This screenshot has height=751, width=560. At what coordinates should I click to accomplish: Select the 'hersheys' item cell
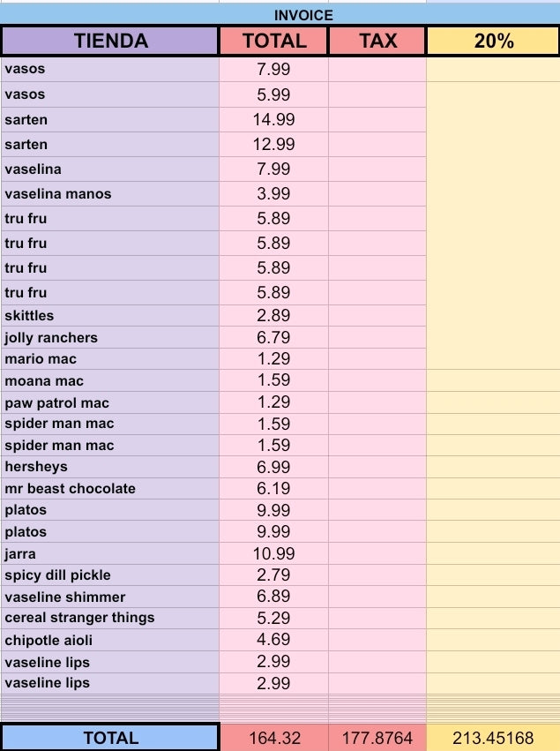[x=110, y=467]
